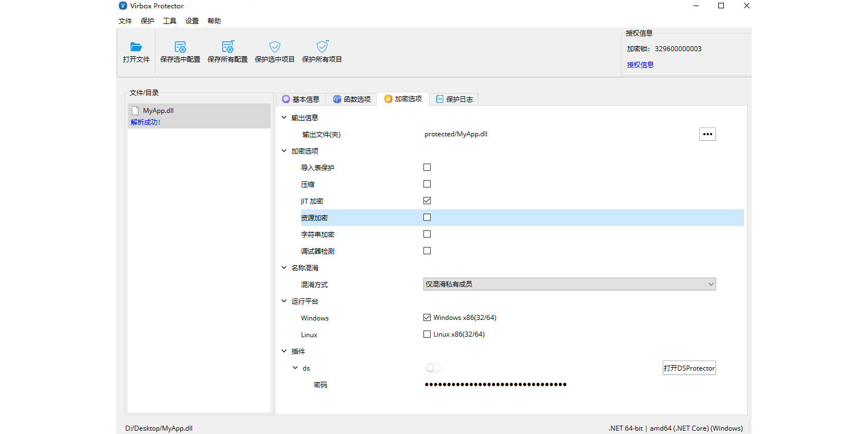868x434 pixels.
Task: Click the ellipsis browse icon for output file
Action: [707, 134]
